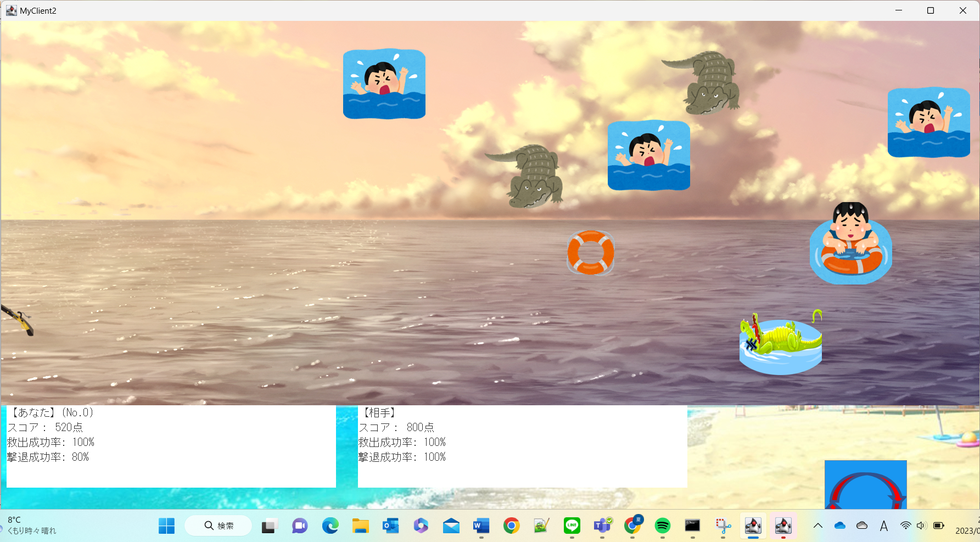Show hidden system tray icons
980x542 pixels.
point(817,526)
